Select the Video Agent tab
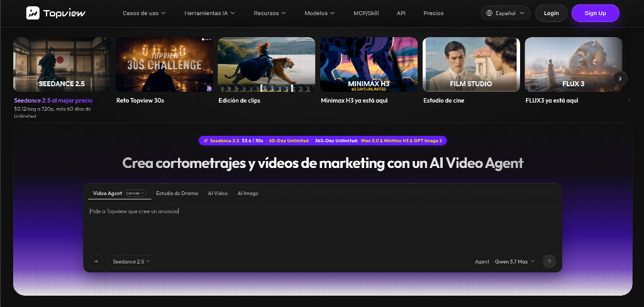644x307 pixels. coord(107,193)
